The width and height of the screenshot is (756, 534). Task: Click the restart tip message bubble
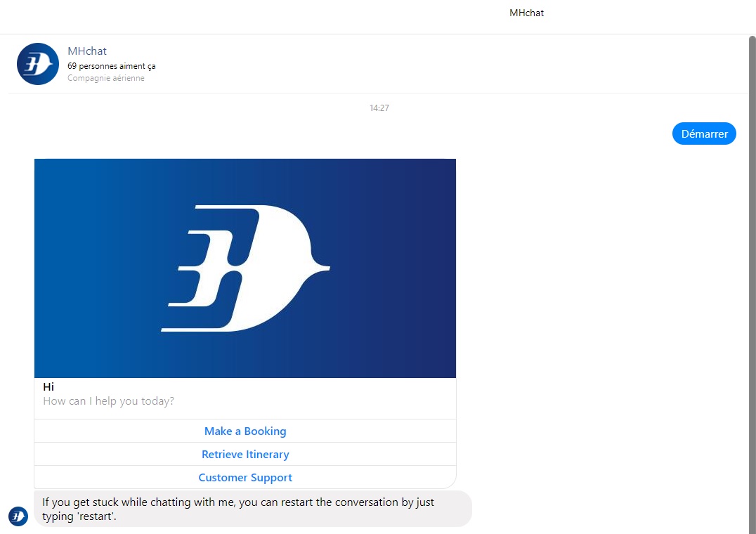click(x=252, y=509)
